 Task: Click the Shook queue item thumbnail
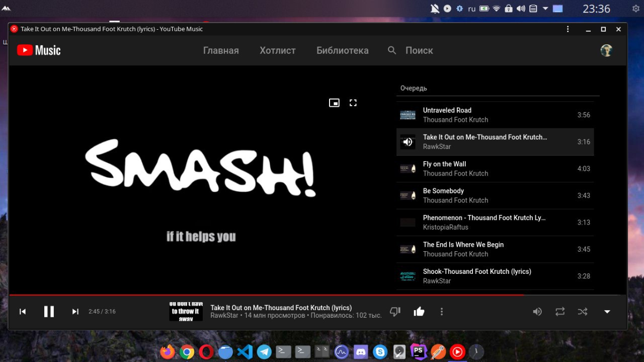coord(408,276)
